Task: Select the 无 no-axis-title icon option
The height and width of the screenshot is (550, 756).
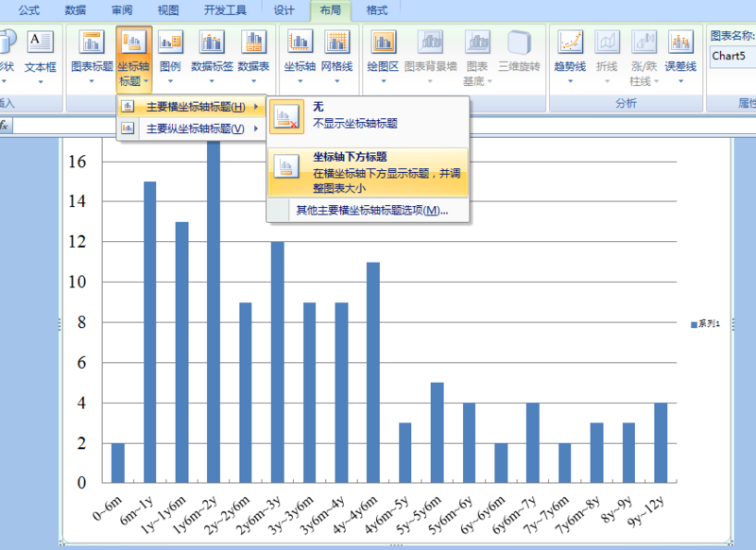Action: (287, 116)
